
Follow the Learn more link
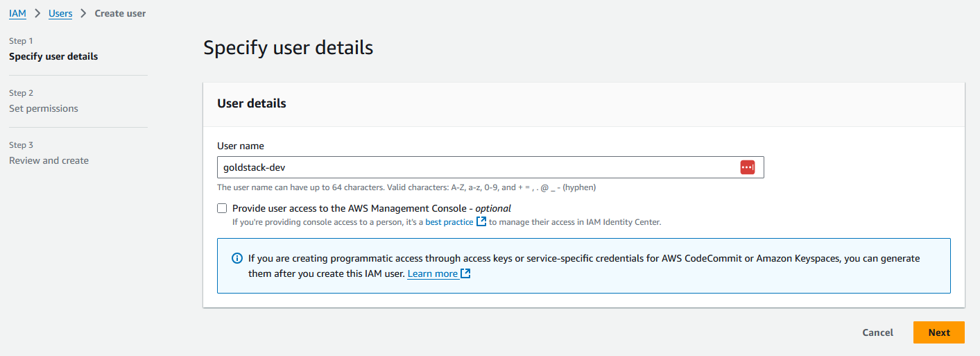click(x=433, y=273)
